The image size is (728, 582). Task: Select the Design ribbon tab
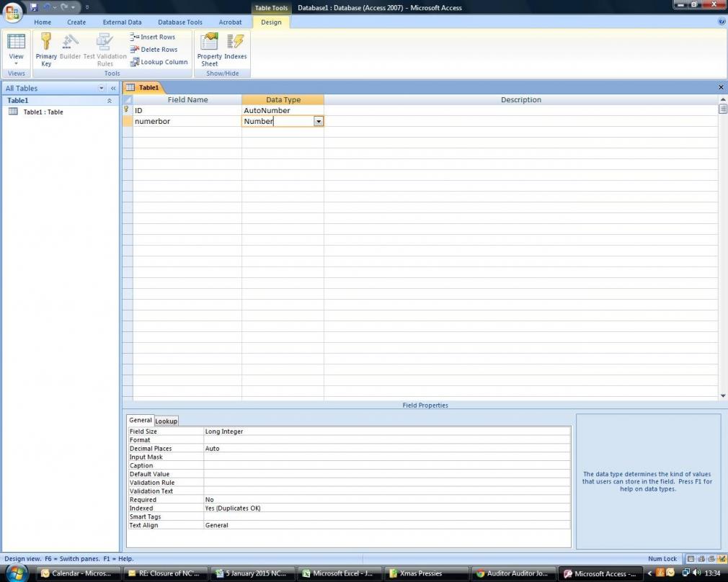271,22
